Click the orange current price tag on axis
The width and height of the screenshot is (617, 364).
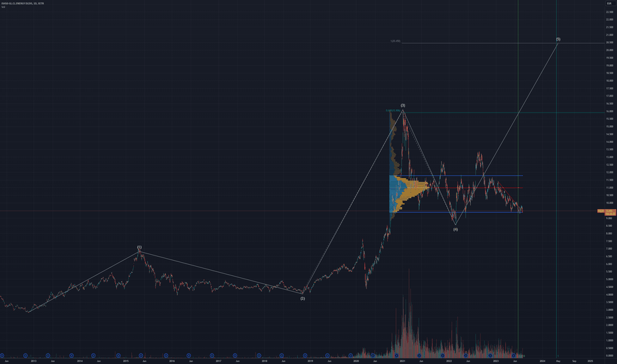[608, 211]
